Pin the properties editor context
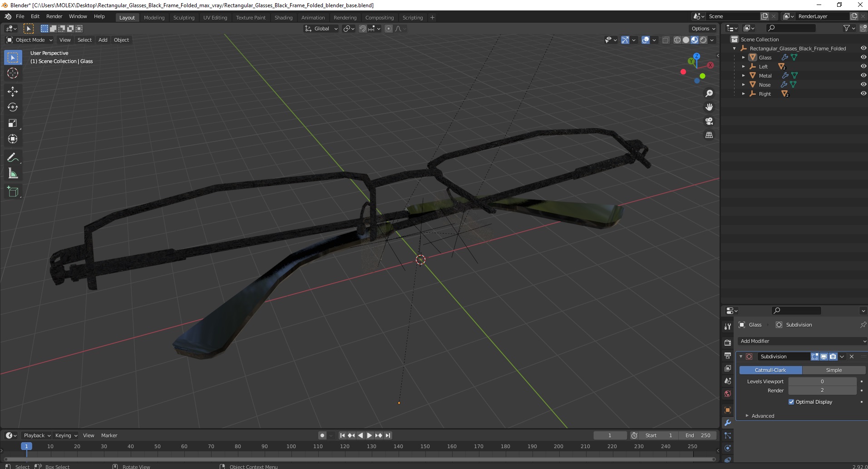The image size is (868, 469). pos(863,325)
